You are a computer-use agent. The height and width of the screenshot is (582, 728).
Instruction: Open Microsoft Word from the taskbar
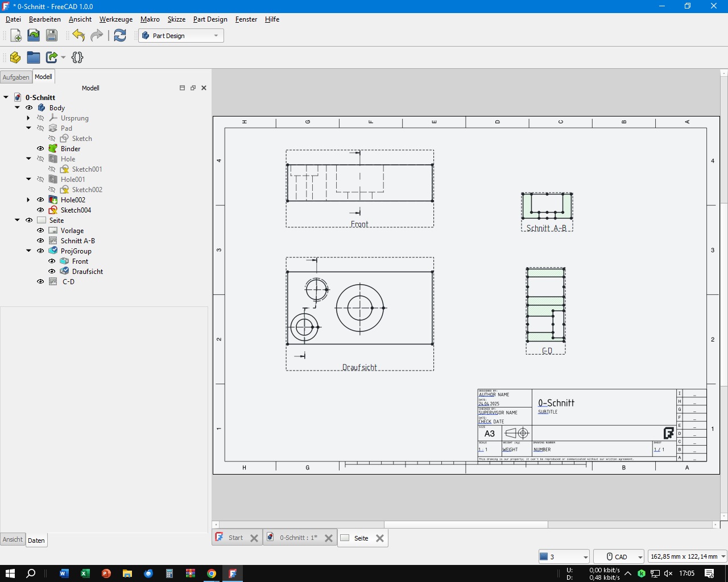64,573
